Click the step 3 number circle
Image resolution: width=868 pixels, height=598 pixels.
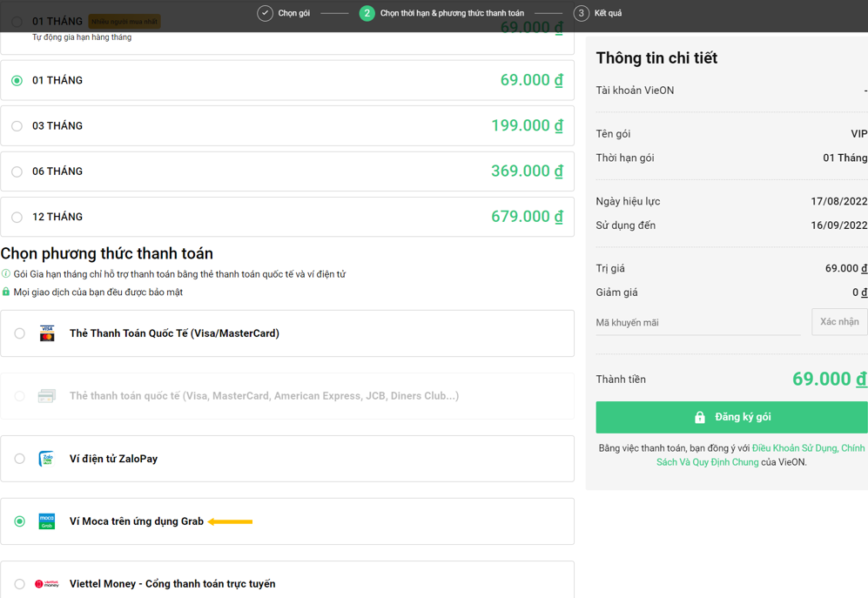coord(582,13)
